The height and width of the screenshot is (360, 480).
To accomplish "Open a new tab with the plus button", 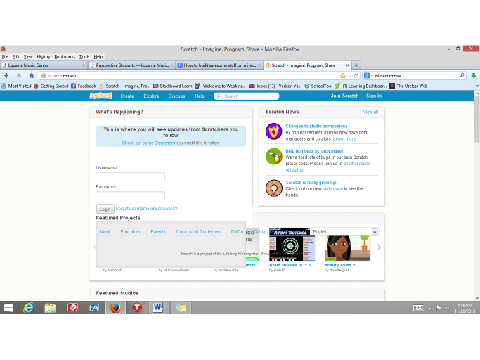I will coord(356,65).
